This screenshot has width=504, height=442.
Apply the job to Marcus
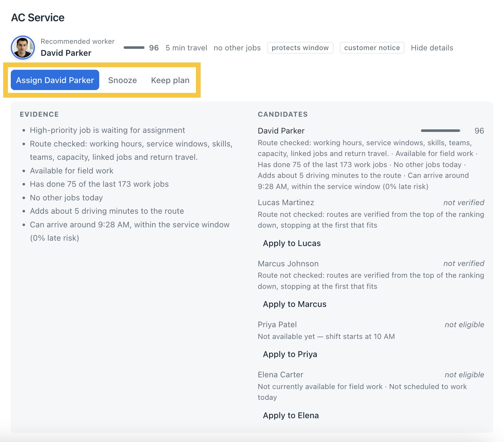294,304
